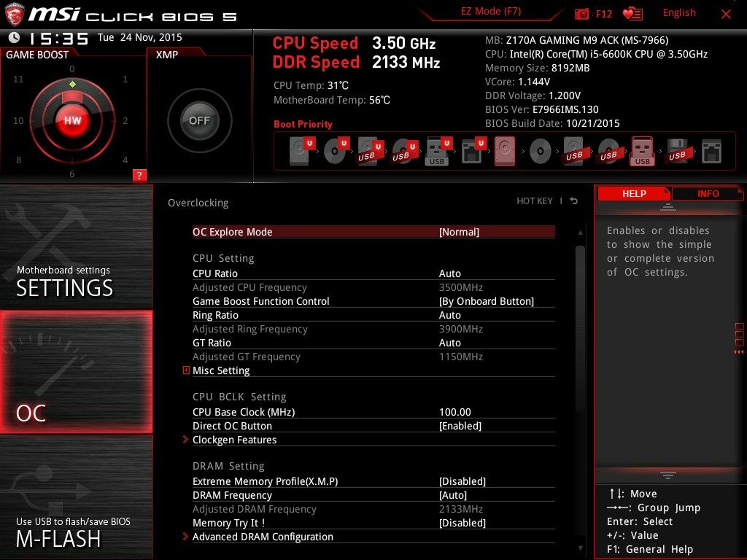Open DRAM Frequency Auto dropdown

point(452,495)
